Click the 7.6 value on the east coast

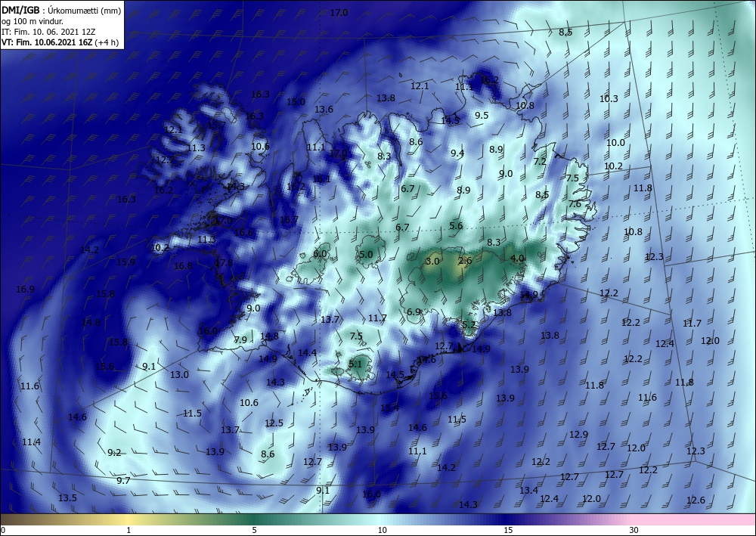pos(575,204)
